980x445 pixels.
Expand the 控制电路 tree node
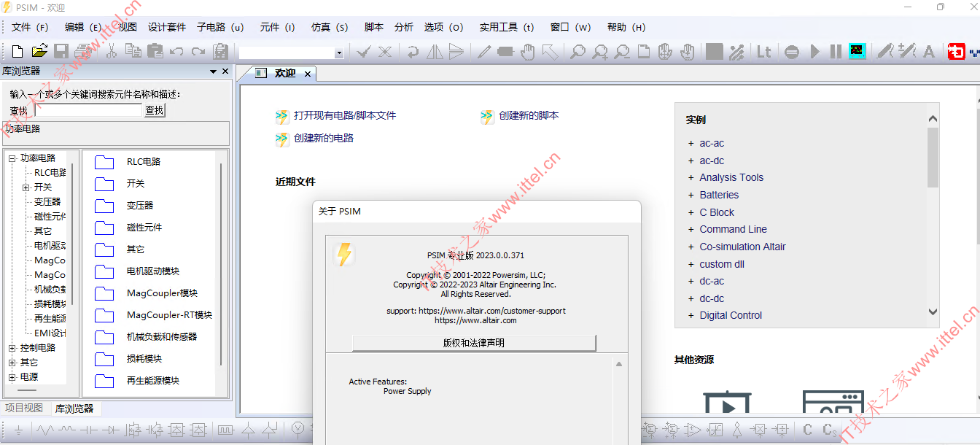[12, 348]
